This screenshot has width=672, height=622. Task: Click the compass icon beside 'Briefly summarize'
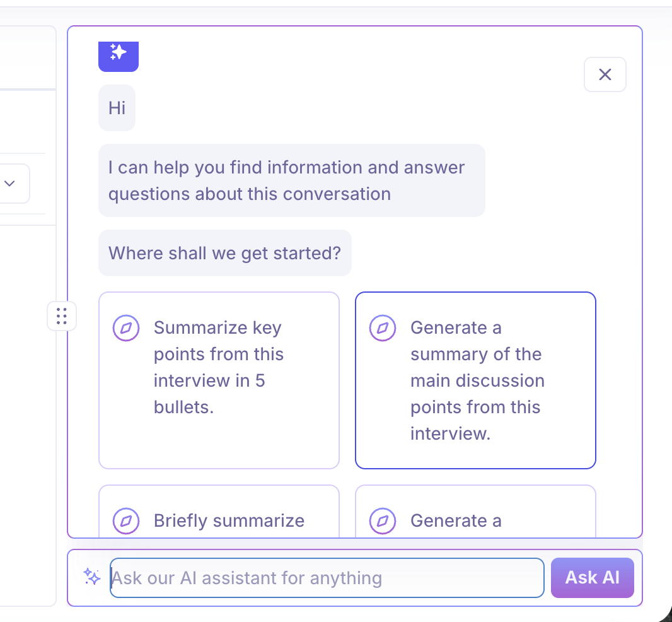click(x=125, y=521)
